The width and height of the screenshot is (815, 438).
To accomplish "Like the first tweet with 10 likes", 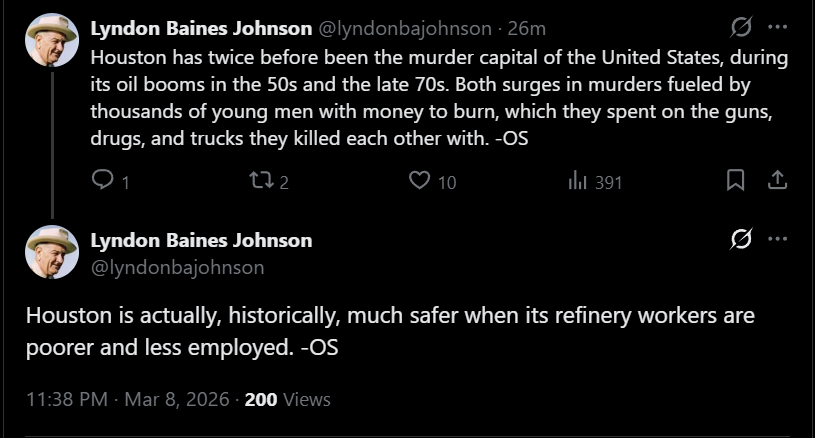I will point(420,181).
